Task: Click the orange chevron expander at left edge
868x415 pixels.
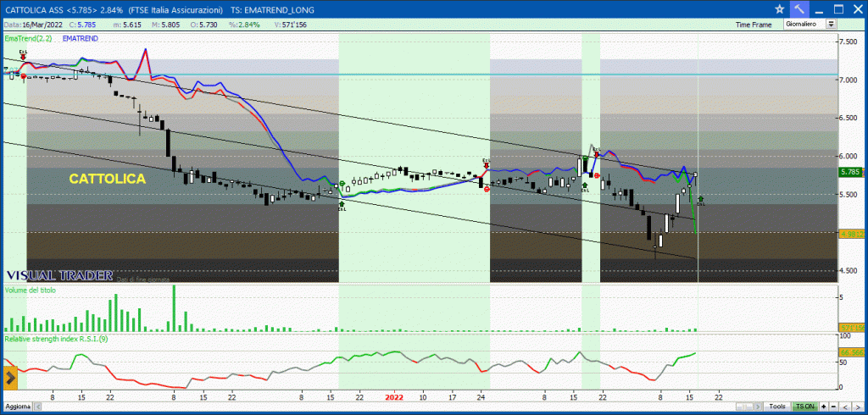Action: point(10,379)
